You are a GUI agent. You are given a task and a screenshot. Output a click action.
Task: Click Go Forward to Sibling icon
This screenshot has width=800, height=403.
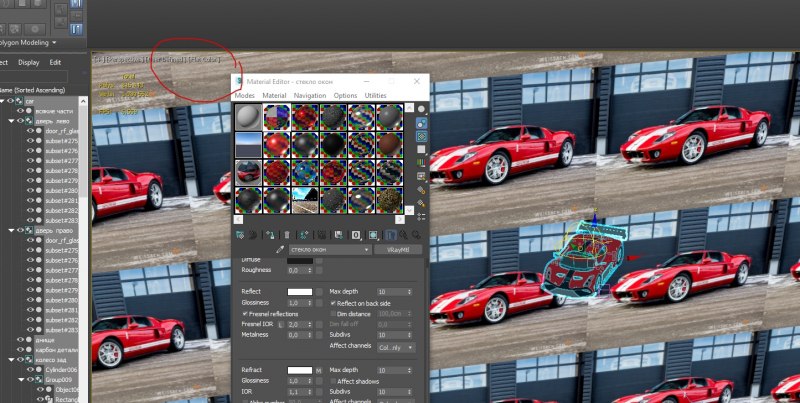(x=416, y=235)
